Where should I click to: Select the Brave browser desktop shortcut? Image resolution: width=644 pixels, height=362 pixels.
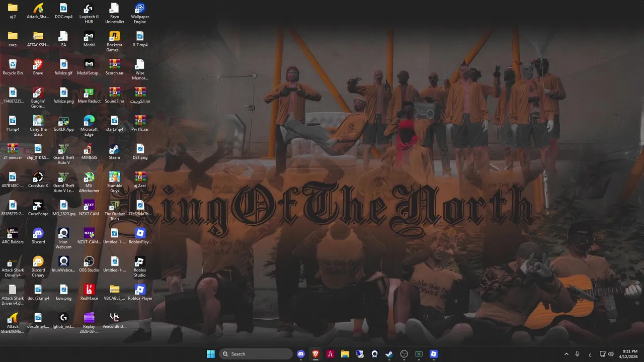coord(38,67)
